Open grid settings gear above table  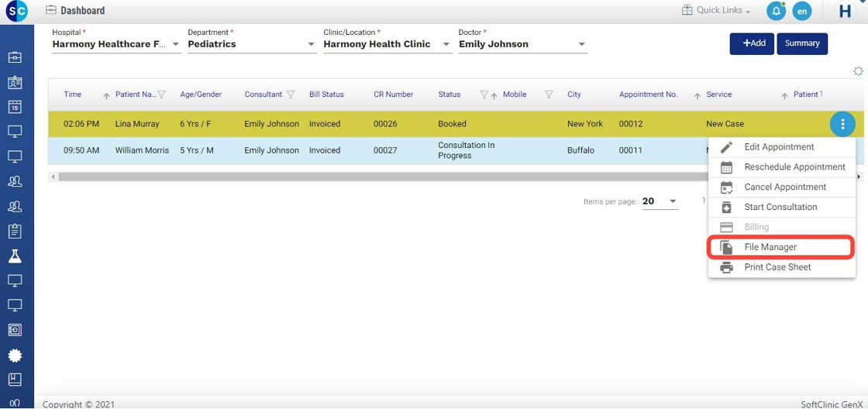tap(858, 70)
